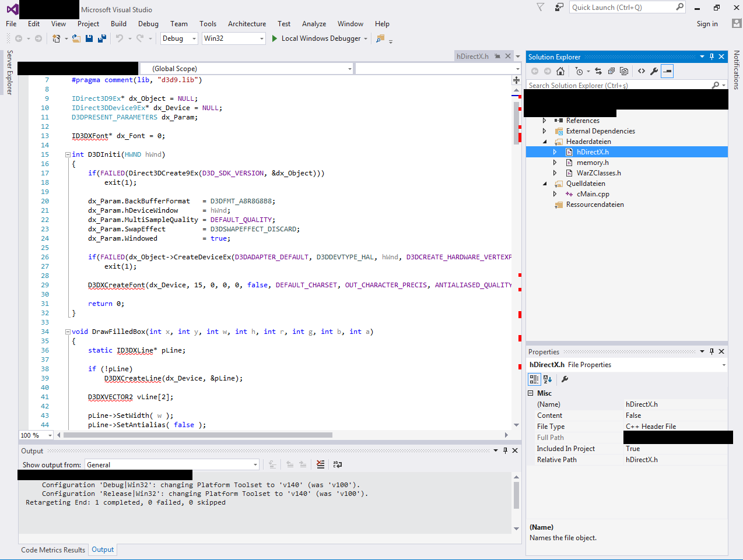This screenshot has height=560, width=743.
Task: Open the Server Explorer side tab
Action: pos(9,72)
